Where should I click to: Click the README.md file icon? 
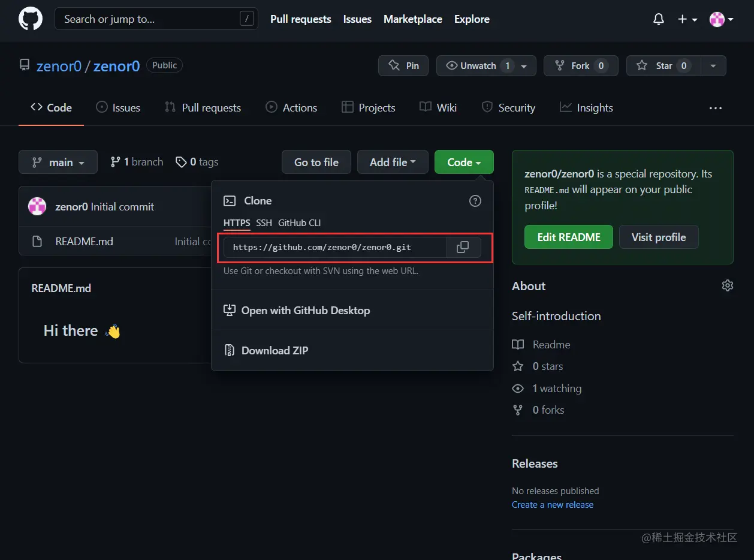37,242
